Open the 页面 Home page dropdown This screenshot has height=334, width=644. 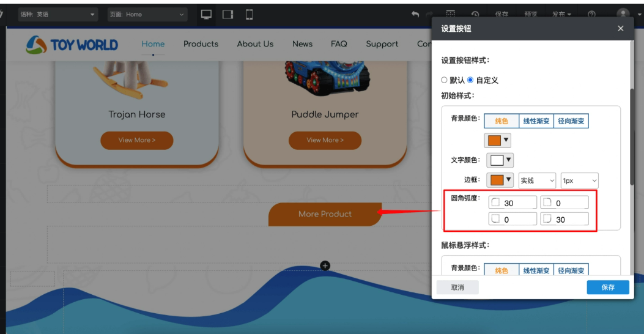147,15
